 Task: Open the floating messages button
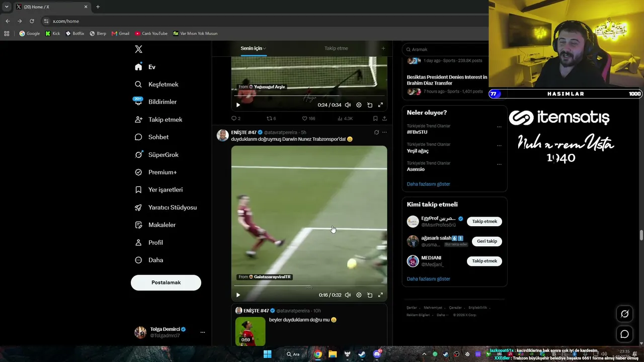[624, 334]
